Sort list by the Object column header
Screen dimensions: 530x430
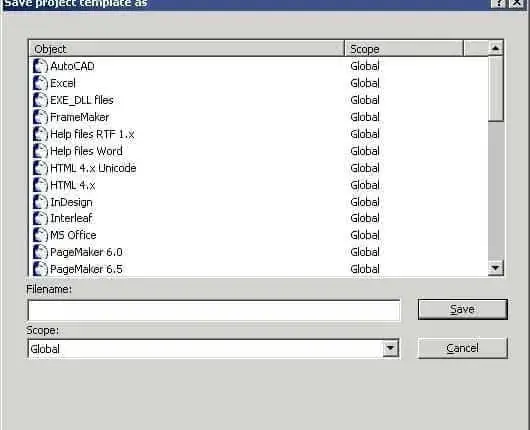[x=187, y=49]
